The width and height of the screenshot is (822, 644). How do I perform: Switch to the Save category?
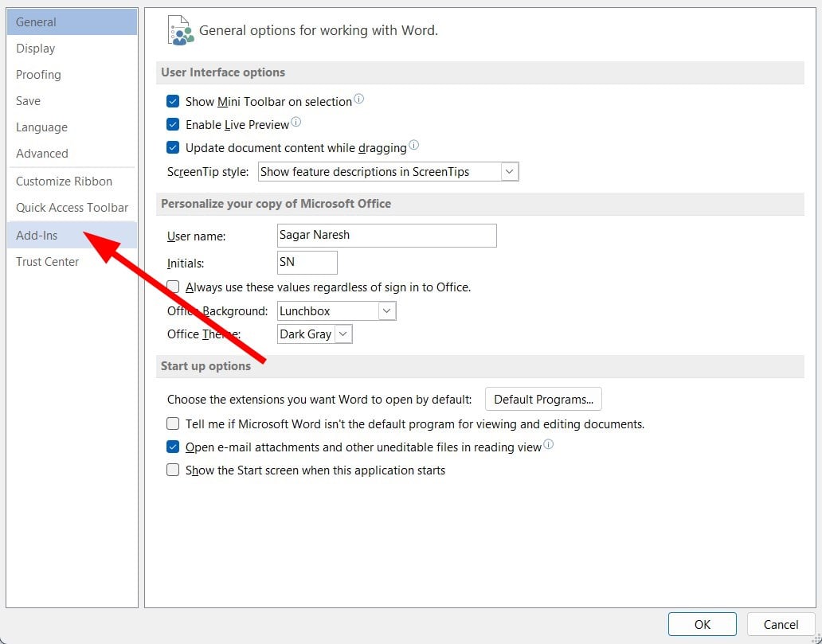[x=72, y=100]
